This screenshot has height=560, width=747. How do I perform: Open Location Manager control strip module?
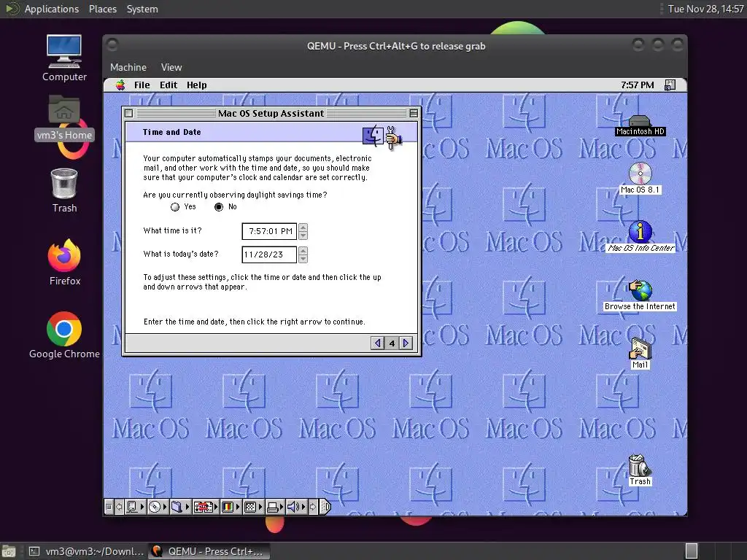point(205,507)
